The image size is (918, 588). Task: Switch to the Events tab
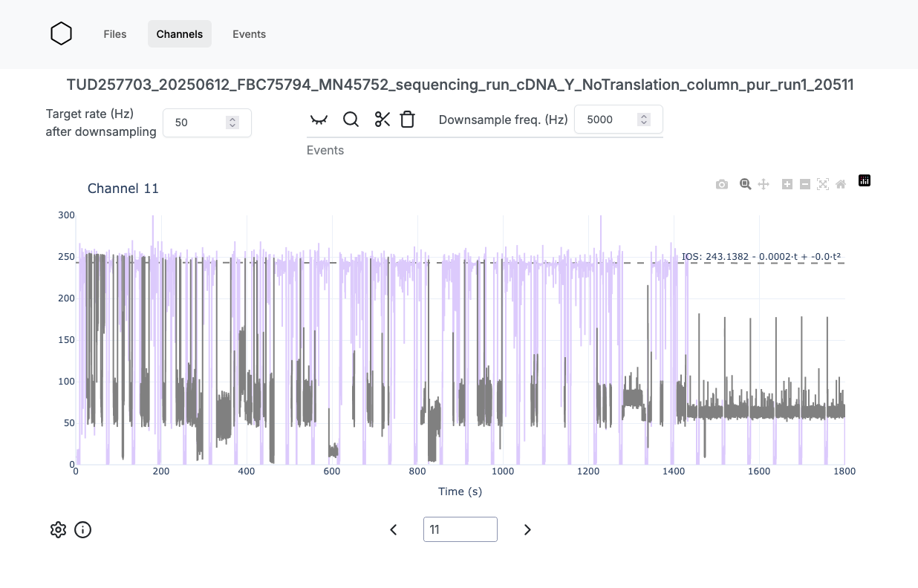[249, 33]
